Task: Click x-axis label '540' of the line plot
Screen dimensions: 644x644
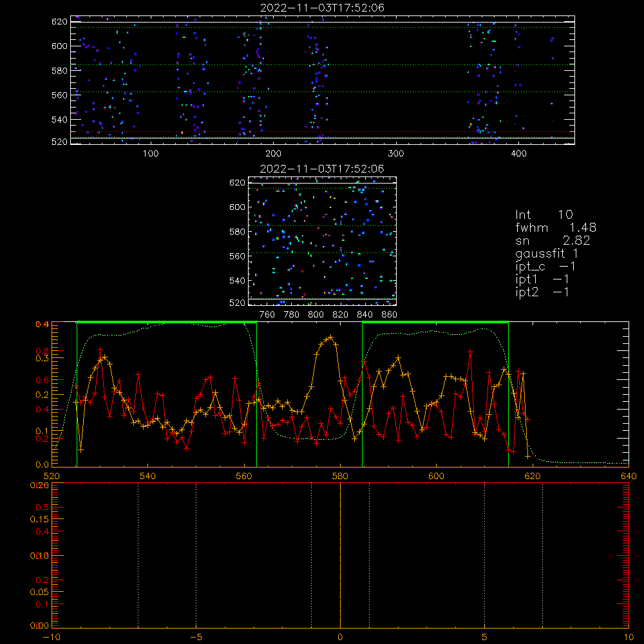Action: point(148,476)
